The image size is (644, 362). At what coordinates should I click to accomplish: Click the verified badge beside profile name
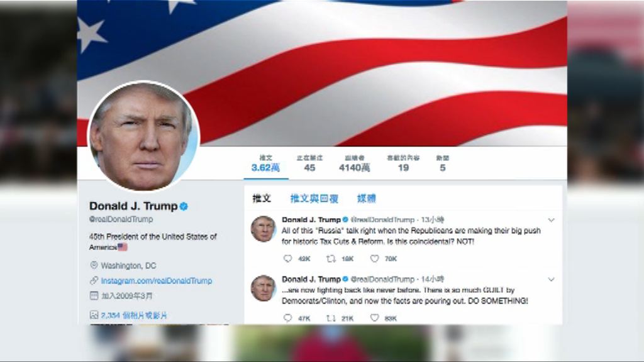[x=184, y=206]
